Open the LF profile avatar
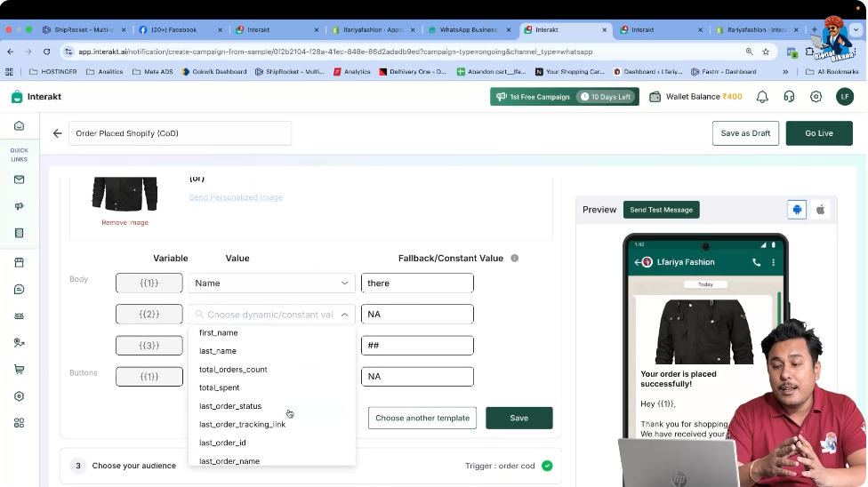This screenshot has width=868, height=487. click(x=845, y=96)
